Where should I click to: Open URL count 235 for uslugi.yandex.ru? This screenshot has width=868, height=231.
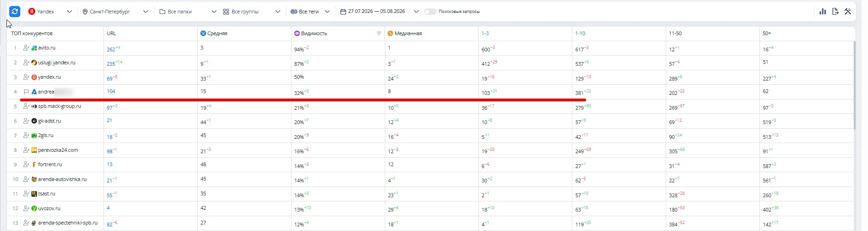(111, 64)
